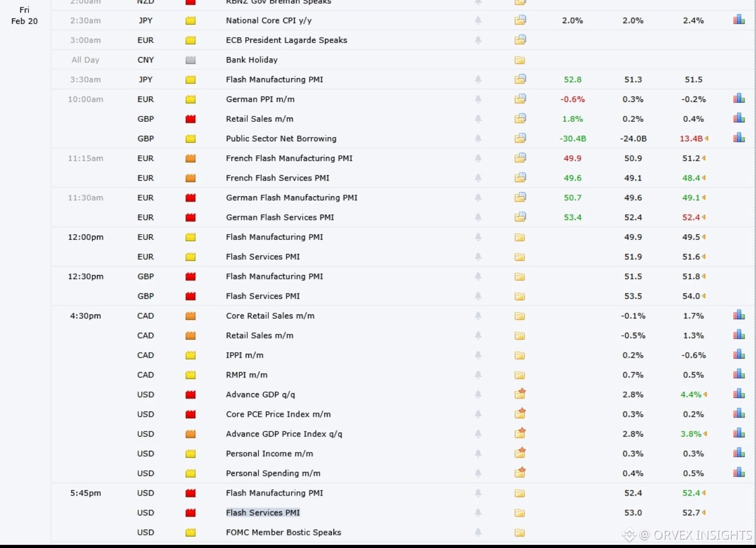Open the German Flash Manufacturing PMI event
This screenshot has width=756, height=548.
291,197
